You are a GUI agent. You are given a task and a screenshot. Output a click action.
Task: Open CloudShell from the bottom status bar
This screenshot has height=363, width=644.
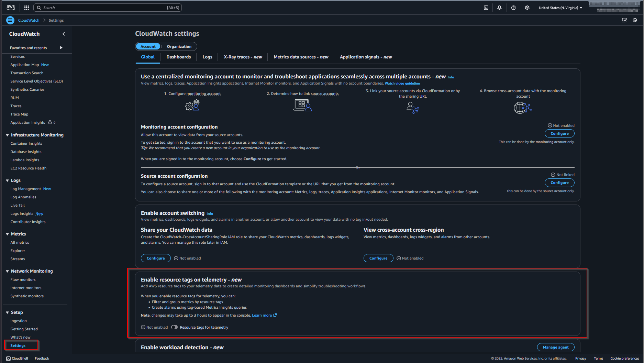point(17,358)
